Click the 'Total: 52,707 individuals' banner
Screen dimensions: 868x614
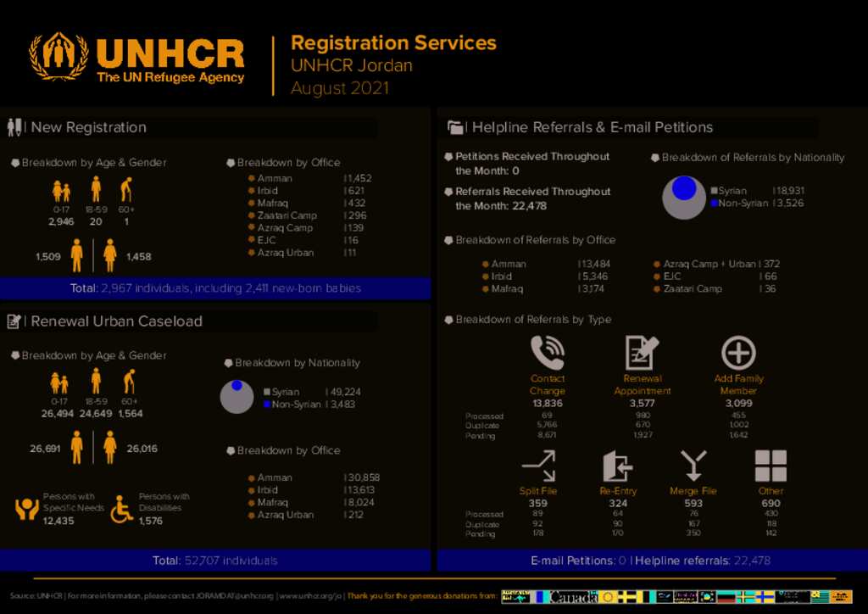click(215, 561)
